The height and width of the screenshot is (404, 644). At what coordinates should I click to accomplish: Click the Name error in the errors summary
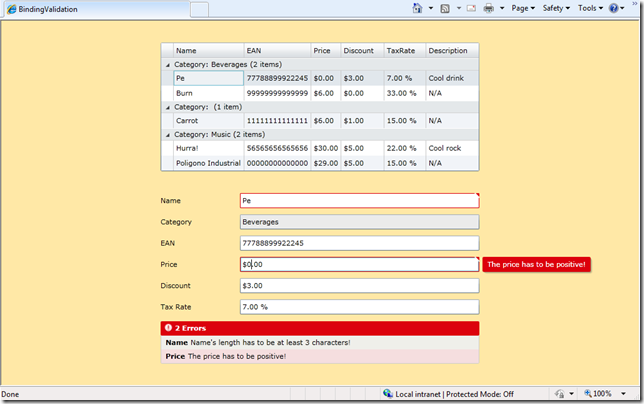pyautogui.click(x=257, y=342)
